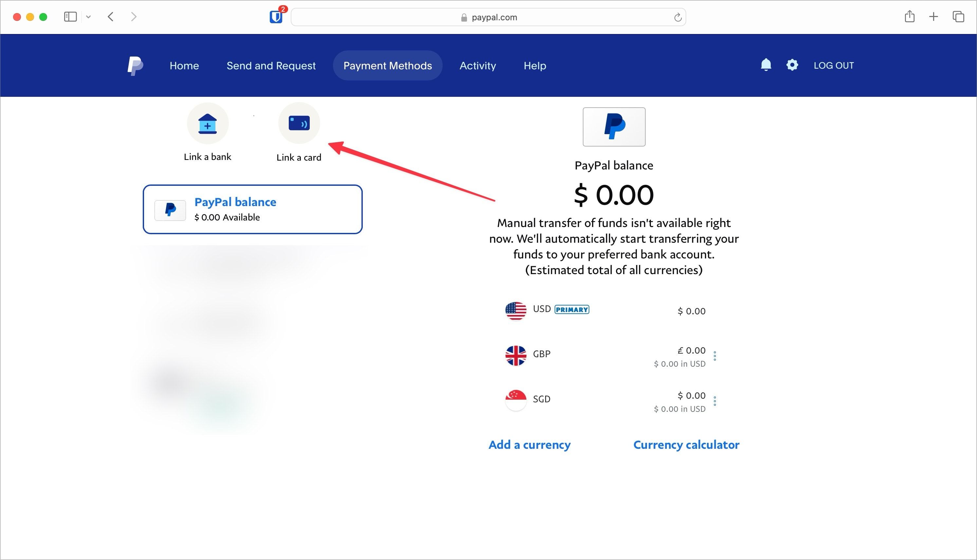Open the Currency calculator tool
The height and width of the screenshot is (560, 977).
click(x=686, y=445)
